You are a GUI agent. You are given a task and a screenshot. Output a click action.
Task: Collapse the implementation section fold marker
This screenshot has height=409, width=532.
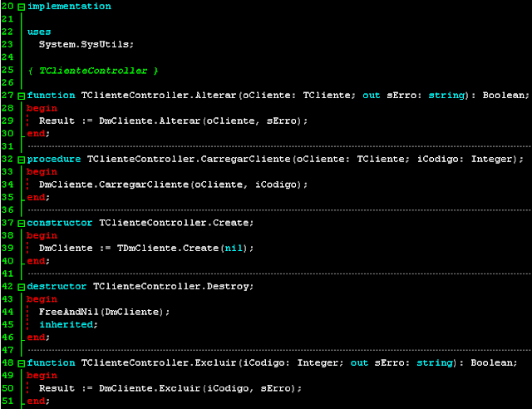pos(21,7)
